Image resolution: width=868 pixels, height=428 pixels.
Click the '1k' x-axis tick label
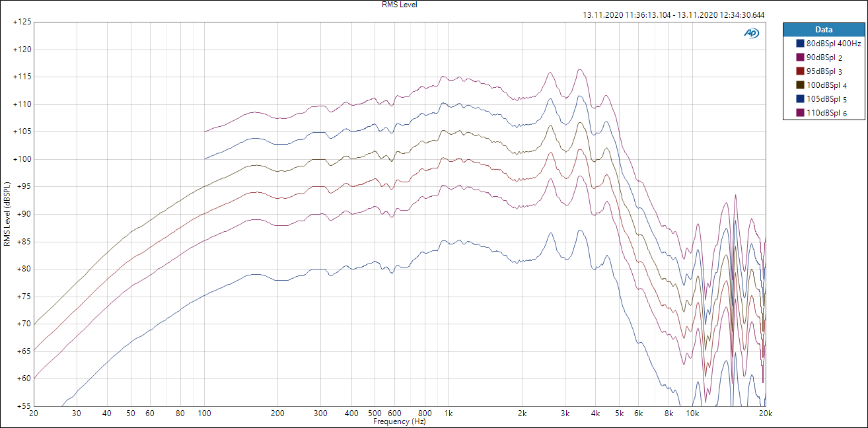(449, 413)
